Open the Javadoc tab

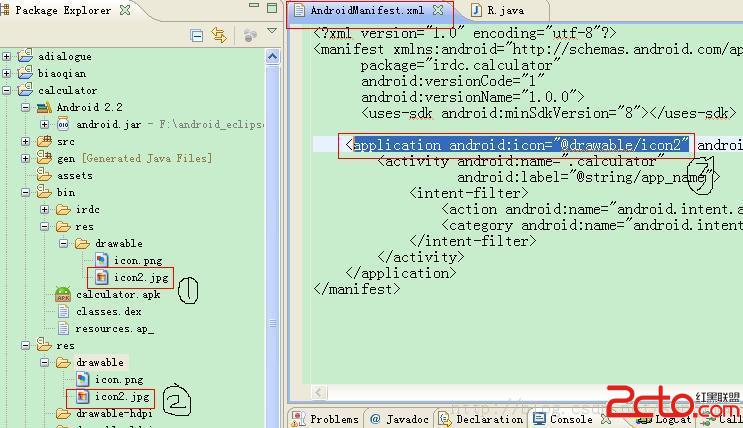[x=399, y=419]
